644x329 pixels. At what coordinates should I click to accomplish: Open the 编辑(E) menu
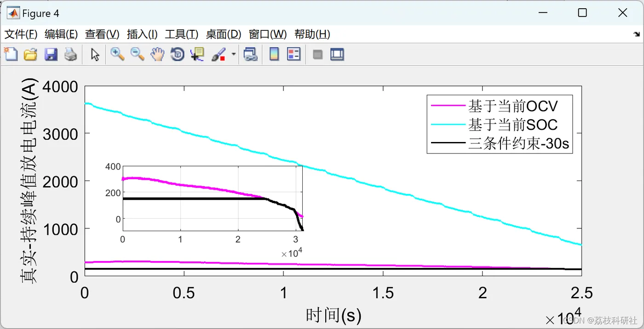coord(61,34)
